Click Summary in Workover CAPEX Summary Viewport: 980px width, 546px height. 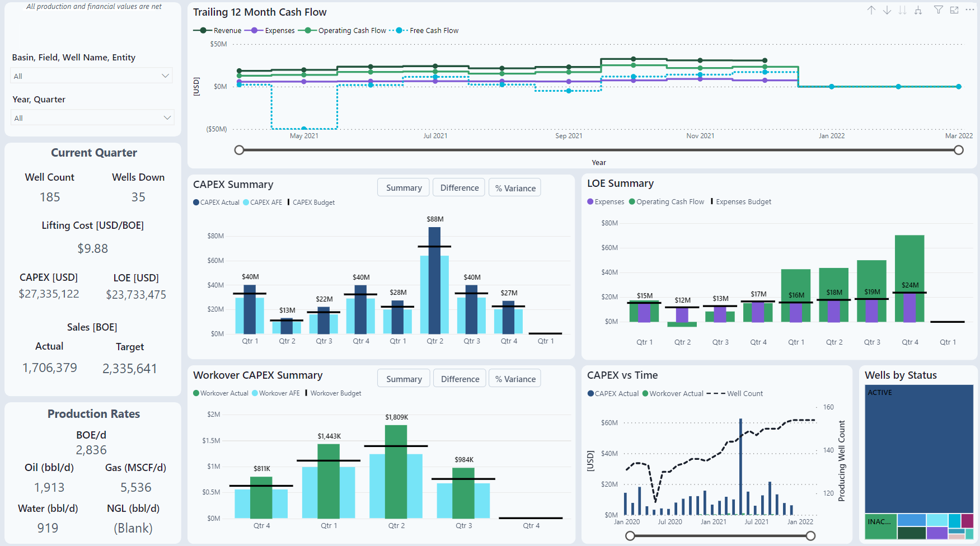404,379
